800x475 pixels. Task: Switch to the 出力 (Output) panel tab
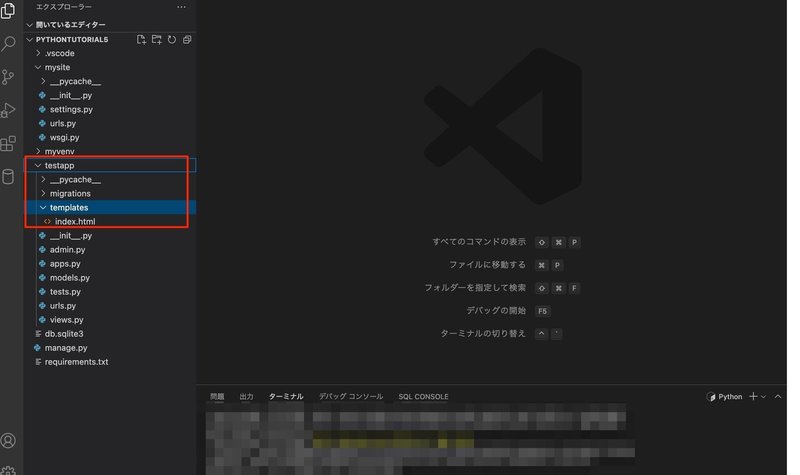(246, 396)
